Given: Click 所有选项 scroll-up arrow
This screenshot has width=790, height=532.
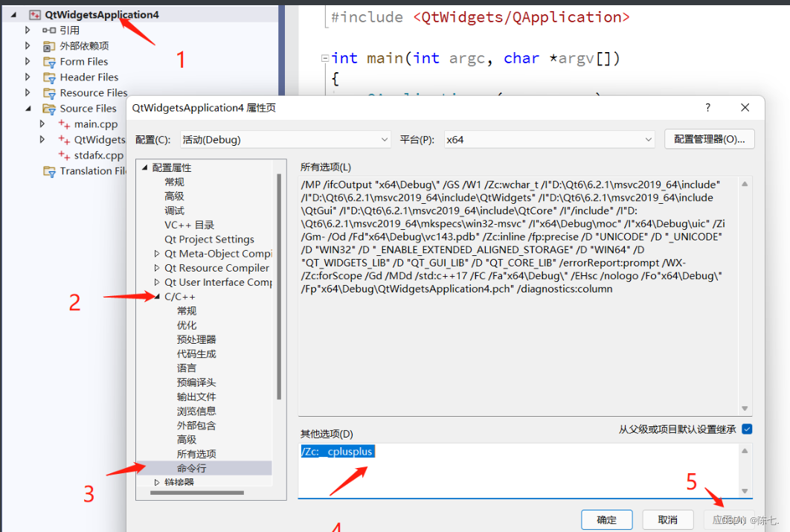Looking at the screenshot, I should coord(745,184).
